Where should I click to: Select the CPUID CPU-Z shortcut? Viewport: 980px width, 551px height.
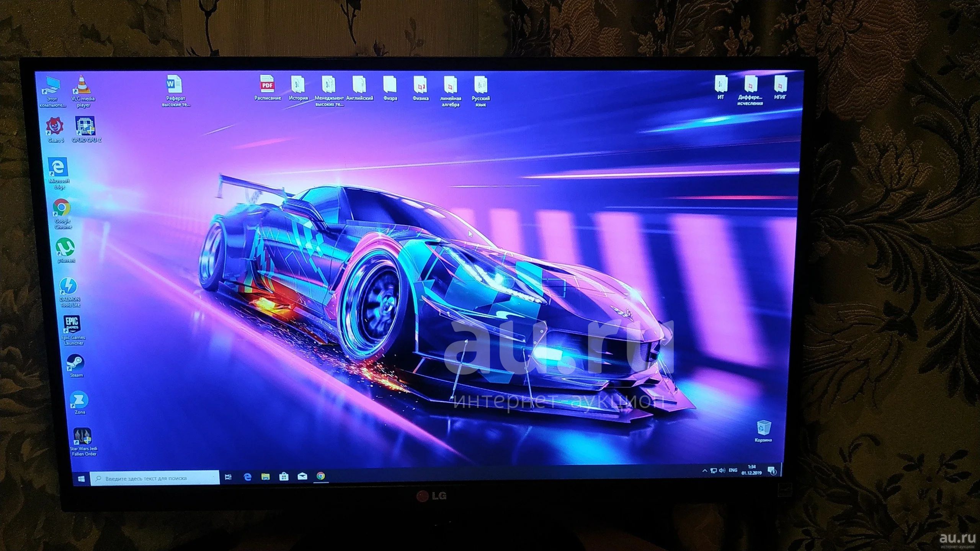87,130
